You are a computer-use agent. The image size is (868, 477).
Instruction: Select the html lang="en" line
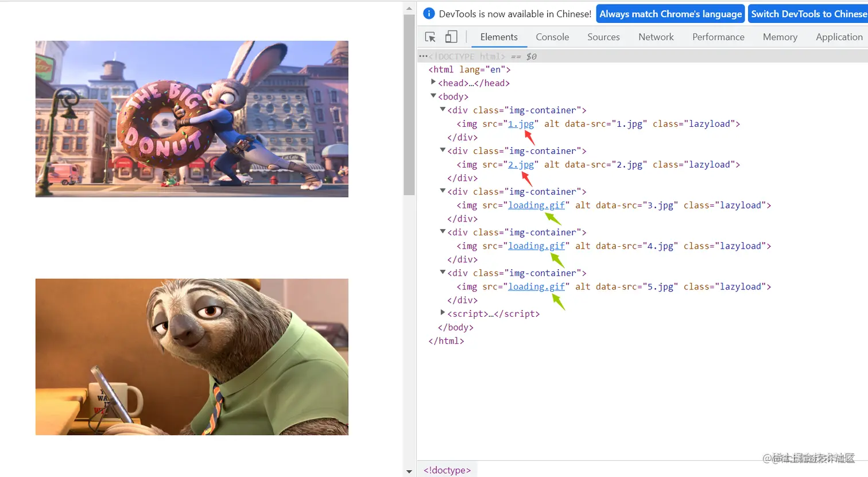[x=470, y=69]
